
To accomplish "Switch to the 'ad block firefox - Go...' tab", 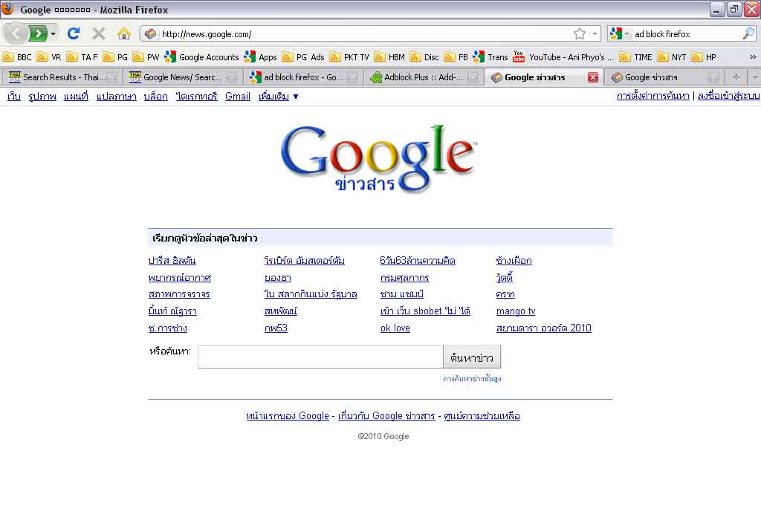I will click(303, 77).
